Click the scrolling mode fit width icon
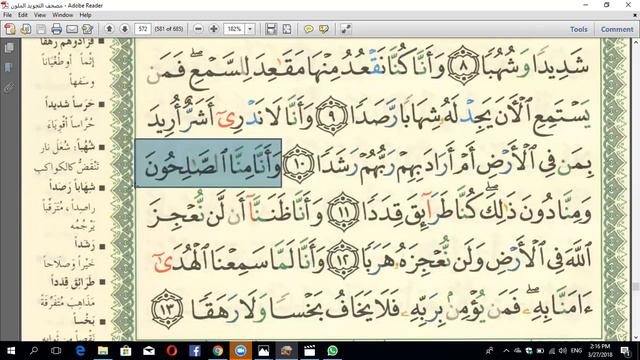 click(271, 29)
